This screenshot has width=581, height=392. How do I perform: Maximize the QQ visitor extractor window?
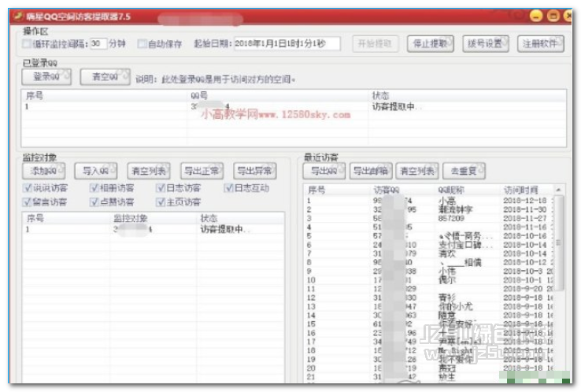pos(553,16)
